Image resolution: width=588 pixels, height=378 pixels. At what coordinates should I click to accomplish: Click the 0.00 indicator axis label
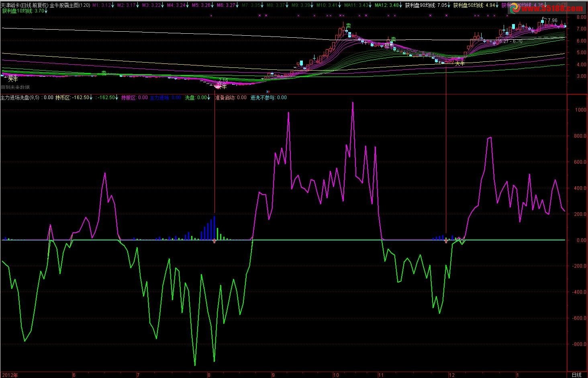[581, 240]
